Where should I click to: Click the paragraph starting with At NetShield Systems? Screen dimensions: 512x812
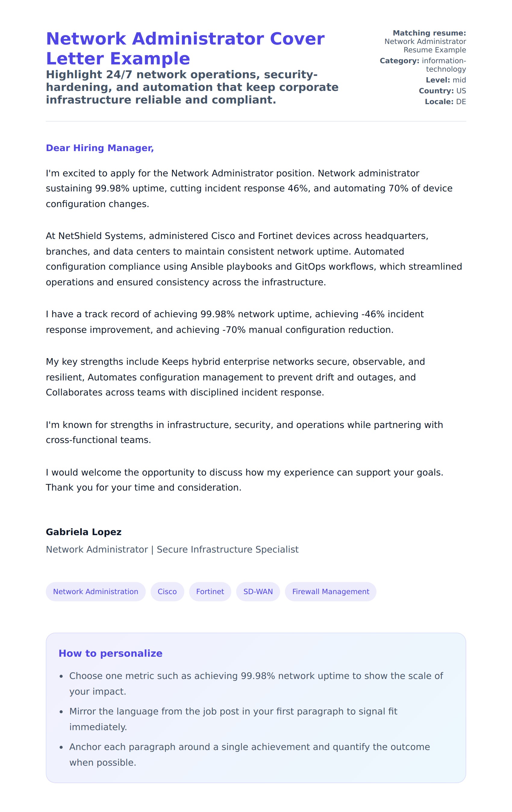tap(254, 259)
